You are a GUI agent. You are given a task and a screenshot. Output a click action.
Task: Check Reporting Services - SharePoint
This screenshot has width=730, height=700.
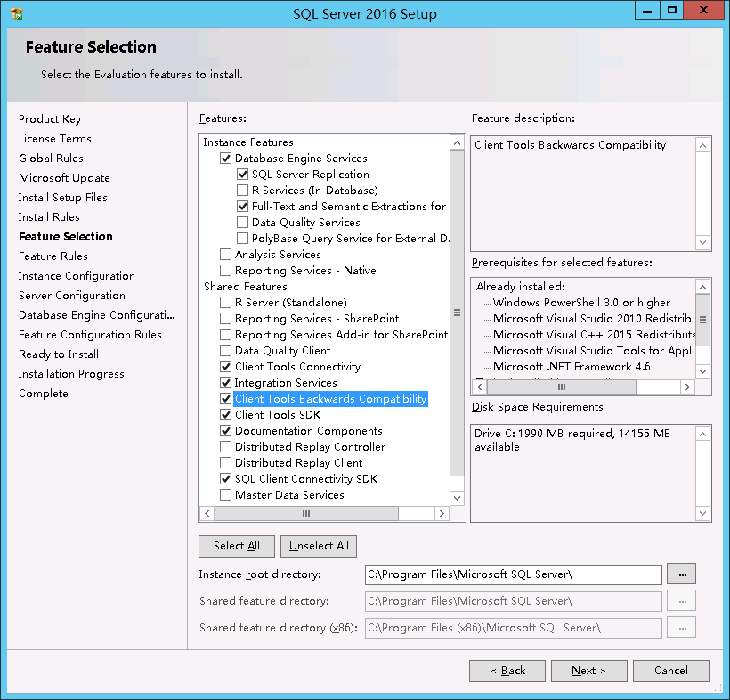[226, 319]
